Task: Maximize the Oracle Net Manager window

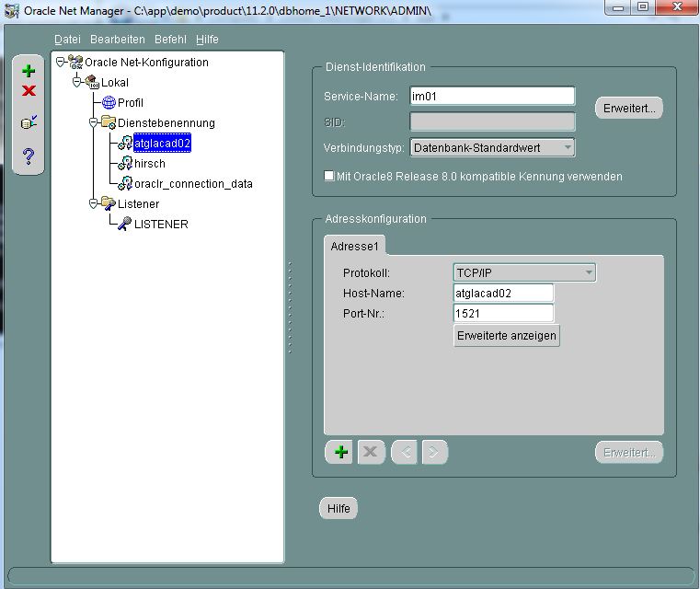Action: 643,7
